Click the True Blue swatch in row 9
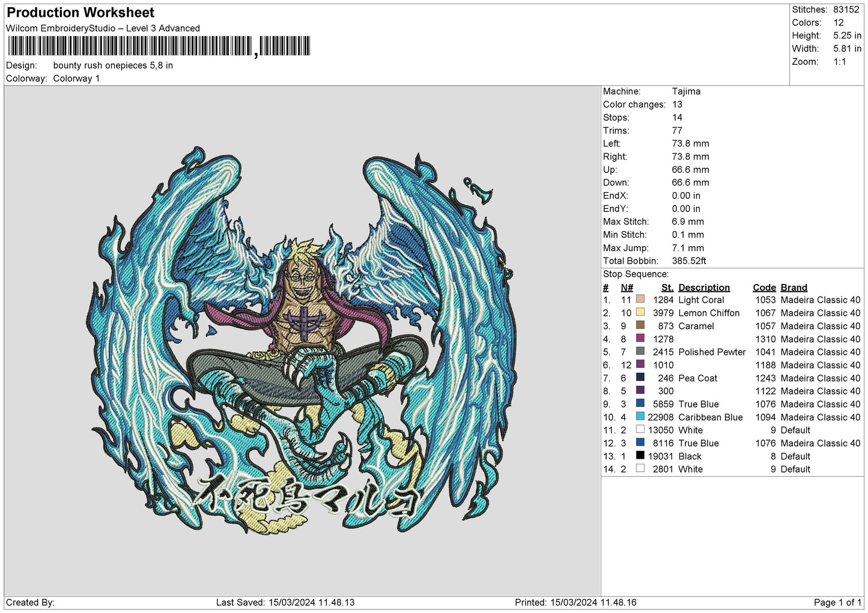This screenshot has height=613, width=868. (x=640, y=403)
